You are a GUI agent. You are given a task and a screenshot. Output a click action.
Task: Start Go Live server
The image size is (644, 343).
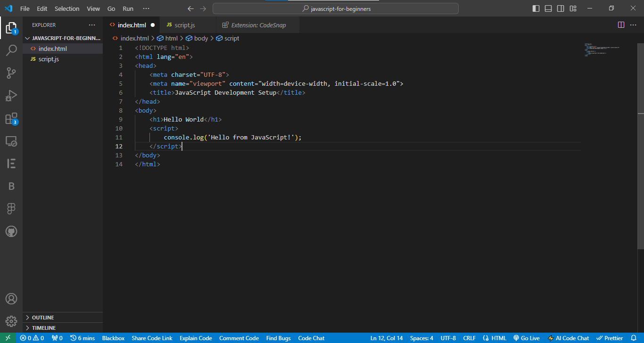[527, 338]
